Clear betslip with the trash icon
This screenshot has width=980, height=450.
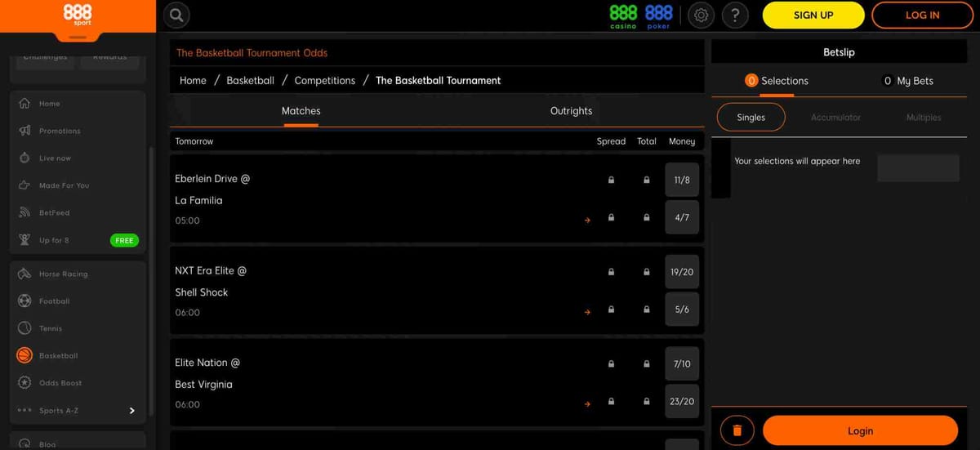[x=737, y=430]
